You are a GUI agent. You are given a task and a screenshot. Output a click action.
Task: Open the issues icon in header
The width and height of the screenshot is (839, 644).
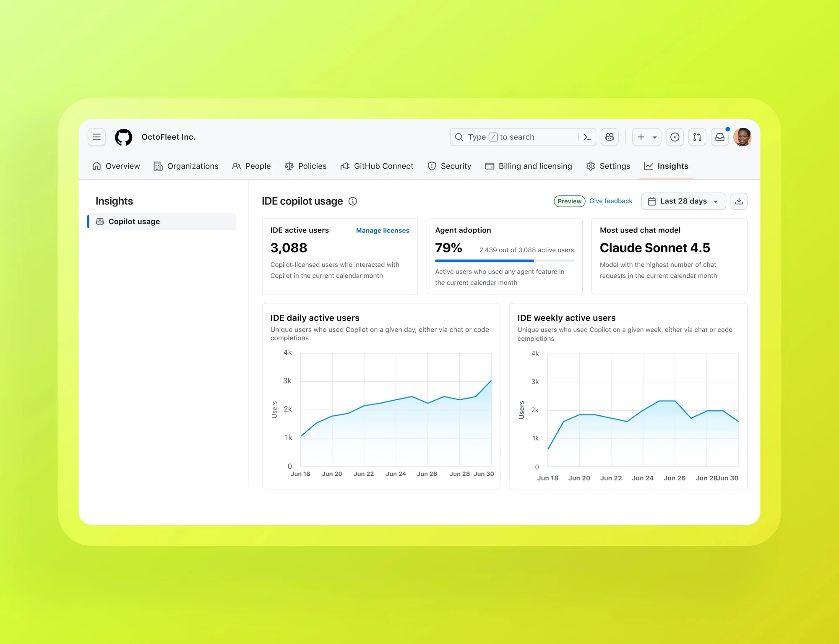click(x=675, y=137)
